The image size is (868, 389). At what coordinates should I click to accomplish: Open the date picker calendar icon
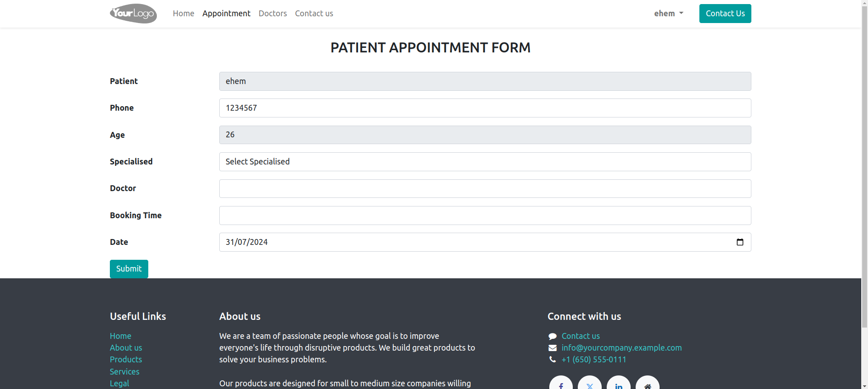click(x=740, y=242)
